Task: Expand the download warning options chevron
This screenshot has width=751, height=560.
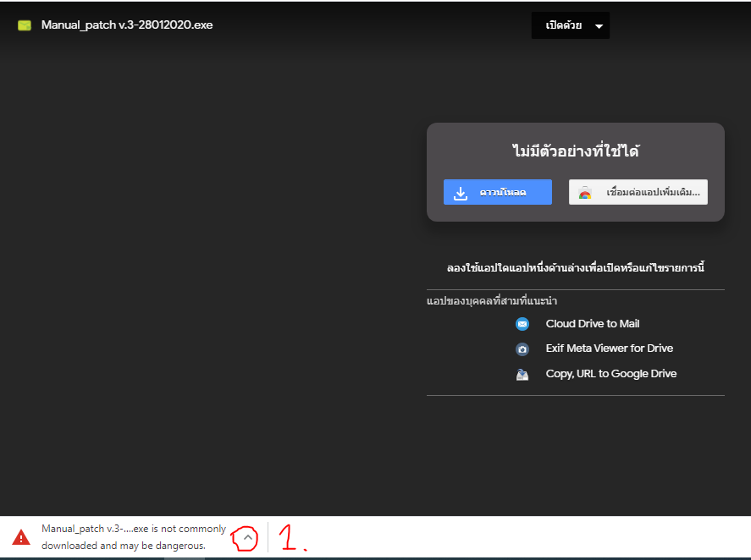Action: [247, 537]
